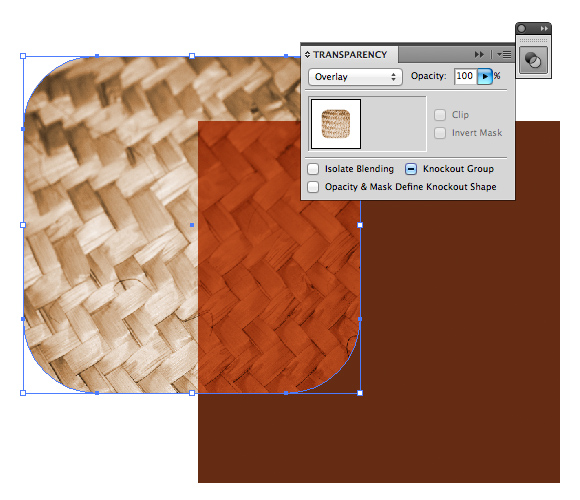Image resolution: width=580 pixels, height=500 pixels.
Task: Check Opacity & Mask Define Knockout Shape
Action: tap(313, 187)
